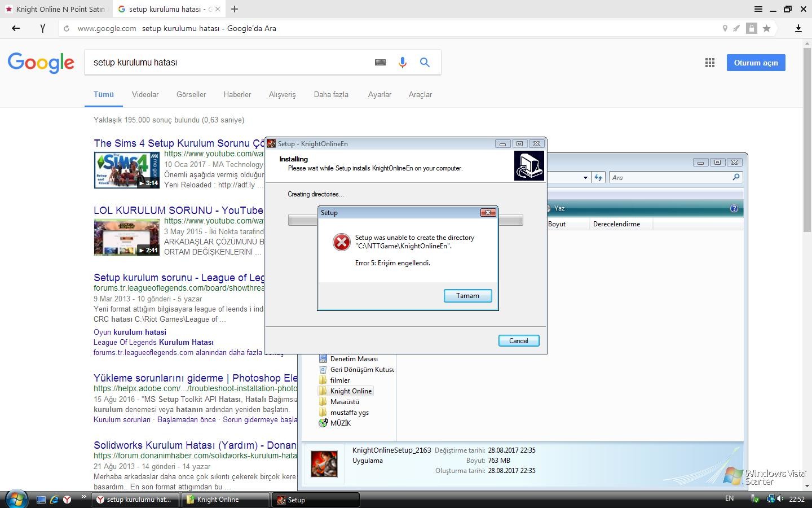Click the Oturum açın sign-in button
Viewport: 812px width, 508px height.
pos(756,63)
